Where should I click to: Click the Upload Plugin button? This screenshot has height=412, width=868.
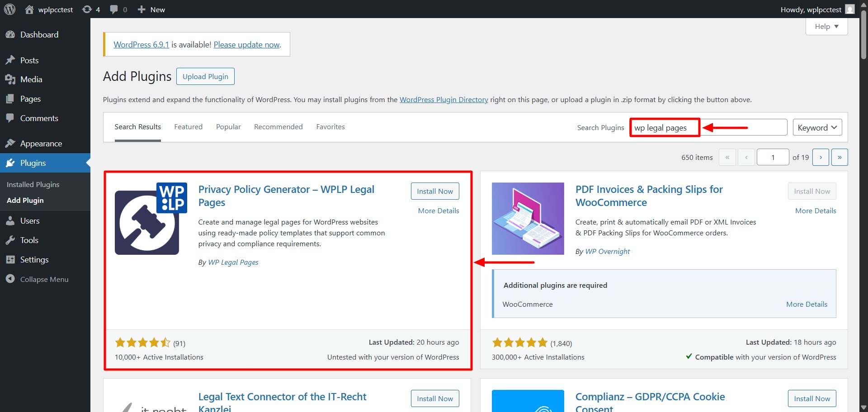[205, 77]
